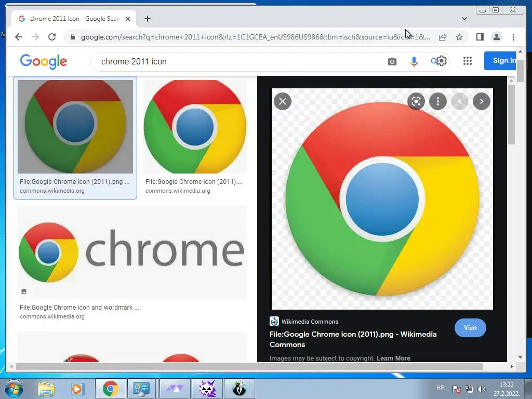This screenshot has width=532, height=399.
Task: Open the Chrome side panel
Action: (x=480, y=37)
